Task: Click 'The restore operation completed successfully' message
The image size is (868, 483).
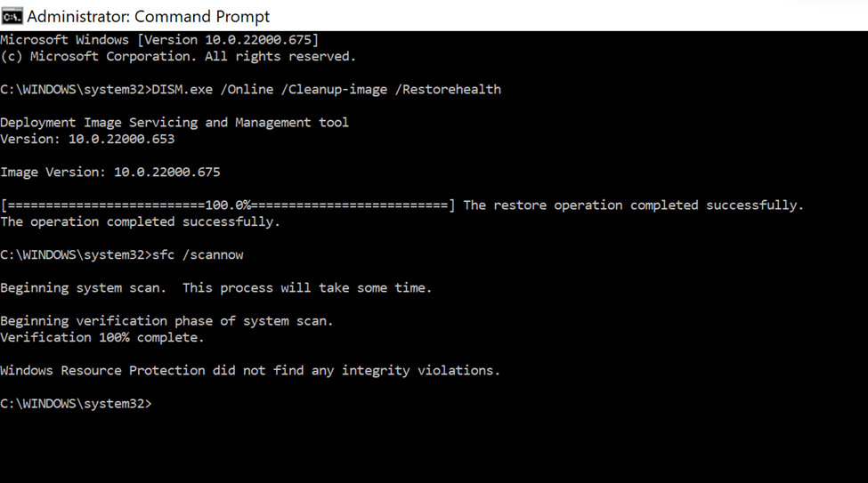Action: pos(633,205)
